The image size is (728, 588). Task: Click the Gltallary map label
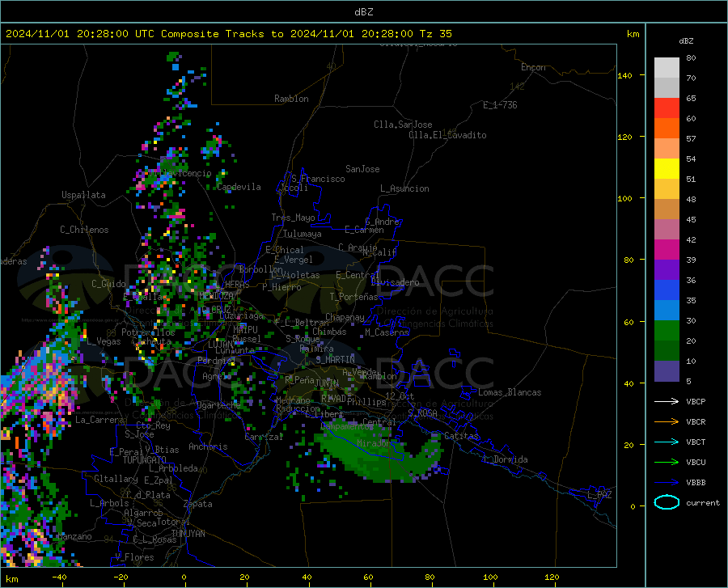[116, 479]
